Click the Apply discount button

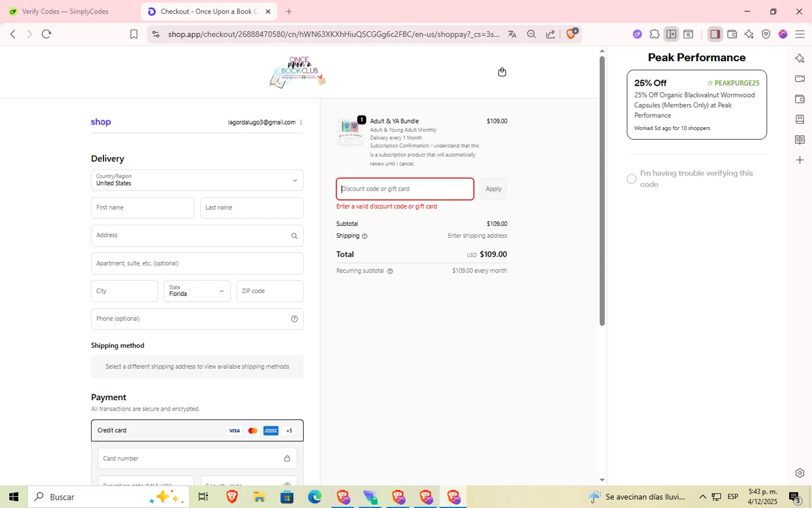(x=493, y=189)
